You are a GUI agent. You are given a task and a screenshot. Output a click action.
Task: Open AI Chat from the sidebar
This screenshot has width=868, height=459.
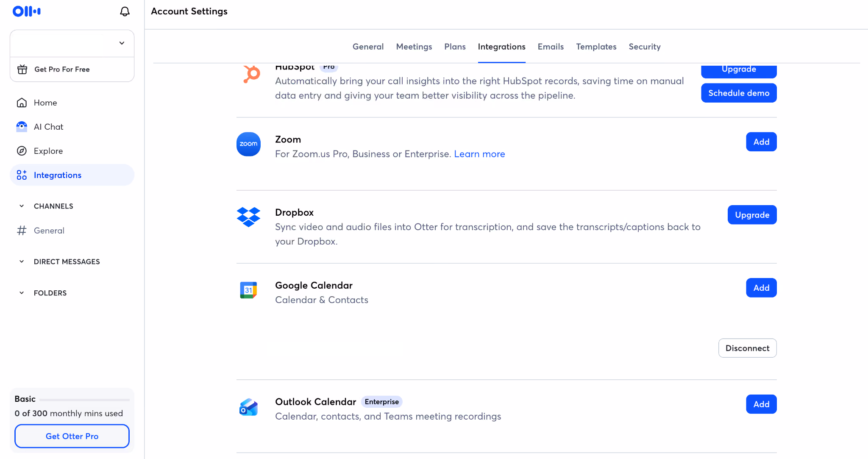tap(72, 127)
